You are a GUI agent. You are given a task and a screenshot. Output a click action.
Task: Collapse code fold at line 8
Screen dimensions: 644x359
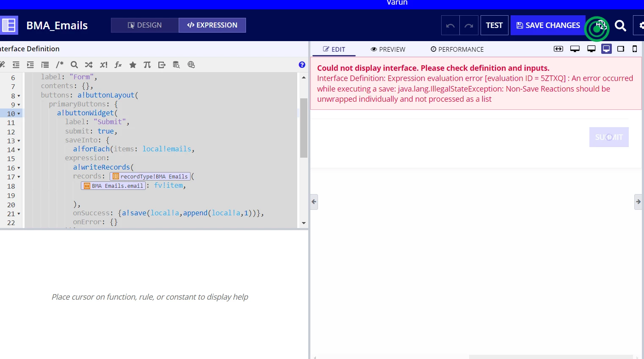(x=19, y=96)
